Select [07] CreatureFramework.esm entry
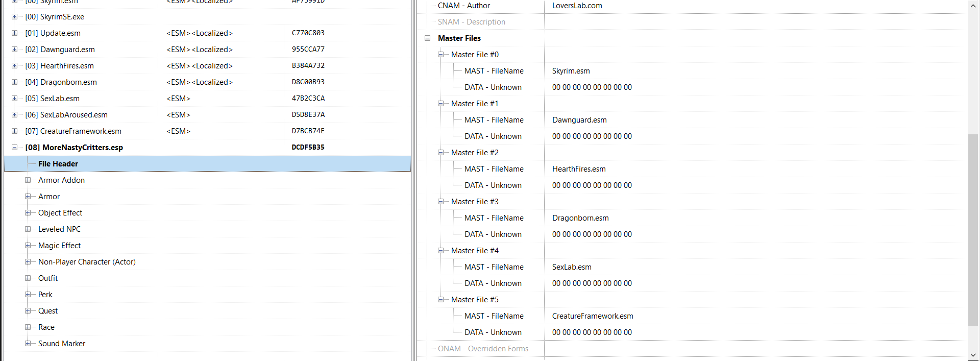Image resolution: width=980 pixels, height=361 pixels. (73, 131)
